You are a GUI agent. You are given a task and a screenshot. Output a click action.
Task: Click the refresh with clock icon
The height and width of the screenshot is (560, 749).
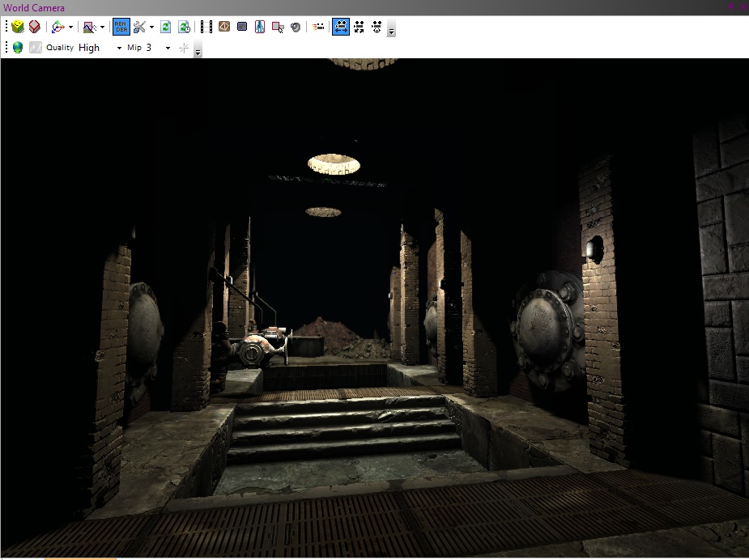point(184,27)
